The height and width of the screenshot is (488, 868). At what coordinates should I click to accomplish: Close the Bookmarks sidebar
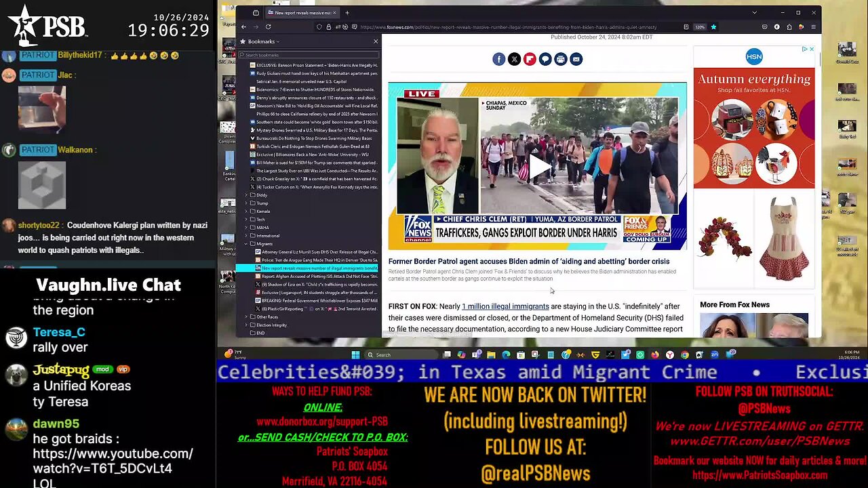(376, 41)
